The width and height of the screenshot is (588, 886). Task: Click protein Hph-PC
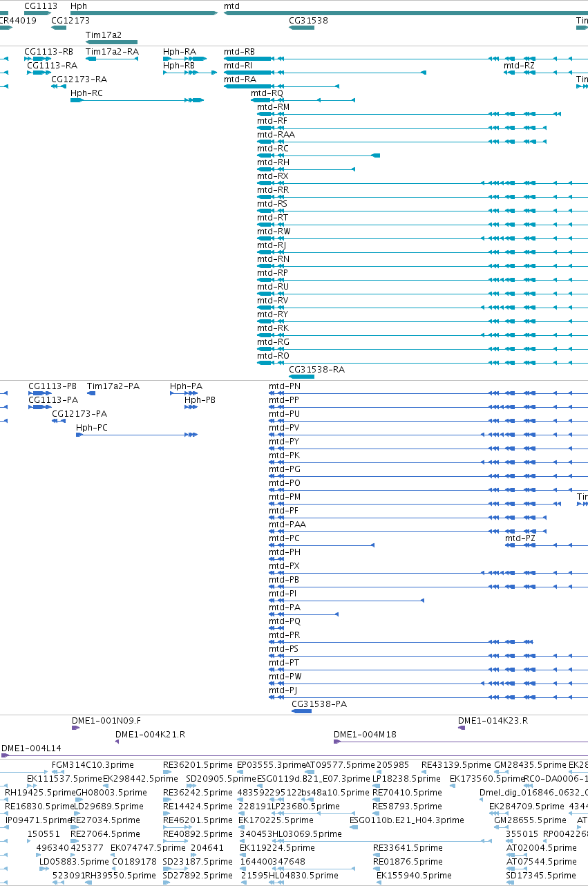[92, 428]
